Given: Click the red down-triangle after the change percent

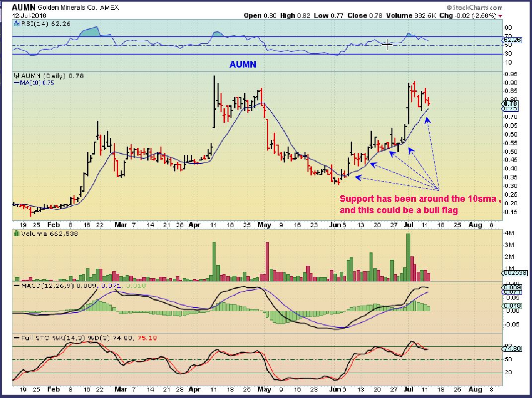Looking at the screenshot, I should (500, 16).
